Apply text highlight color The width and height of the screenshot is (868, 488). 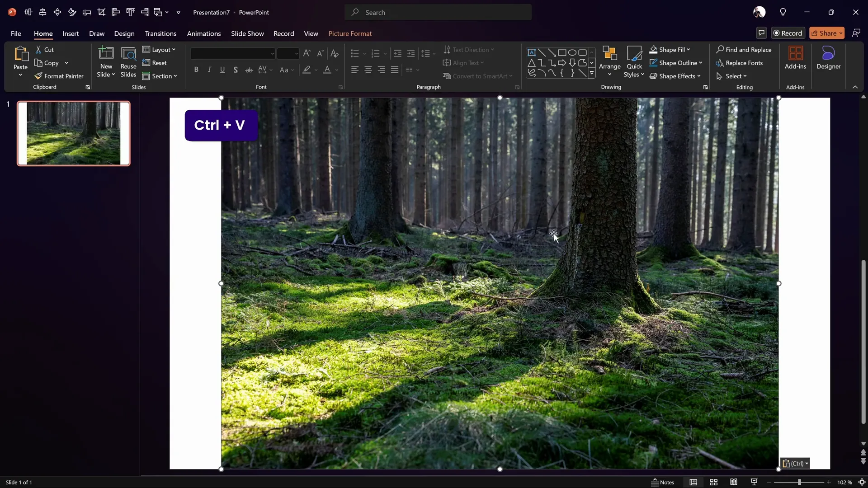coord(307,70)
